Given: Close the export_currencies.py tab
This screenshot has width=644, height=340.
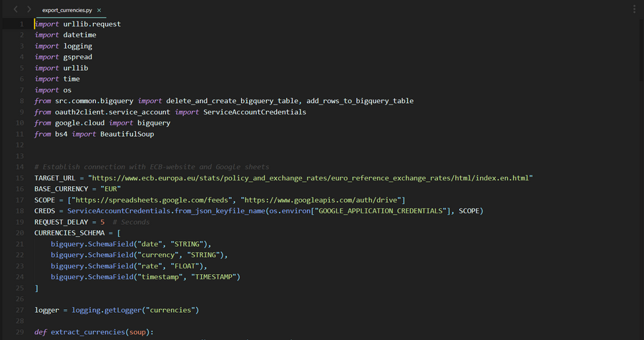Looking at the screenshot, I should tap(99, 11).
